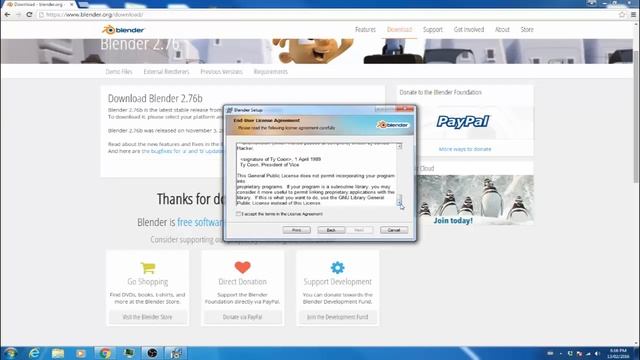Switch to the Demo Files tab
This screenshot has height=360, width=640.
point(119,71)
